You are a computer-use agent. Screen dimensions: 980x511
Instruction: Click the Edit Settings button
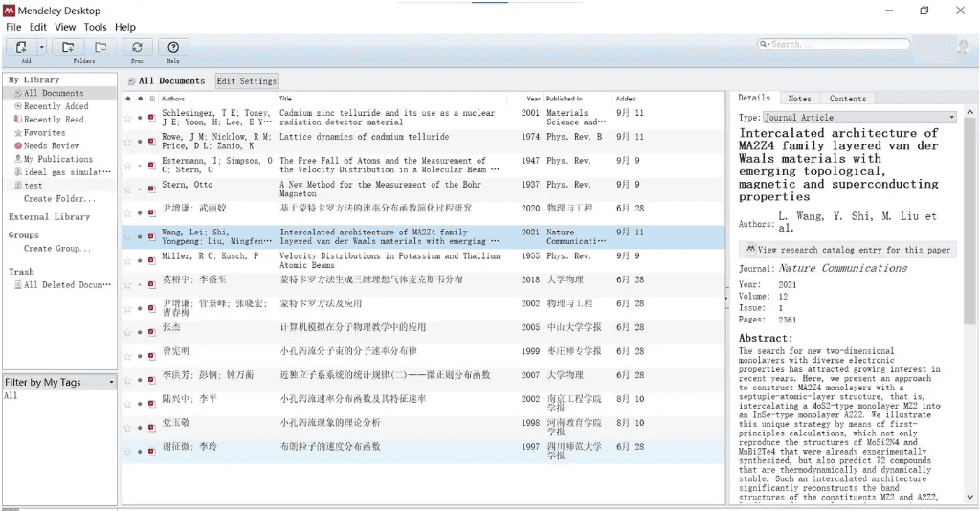(x=247, y=81)
